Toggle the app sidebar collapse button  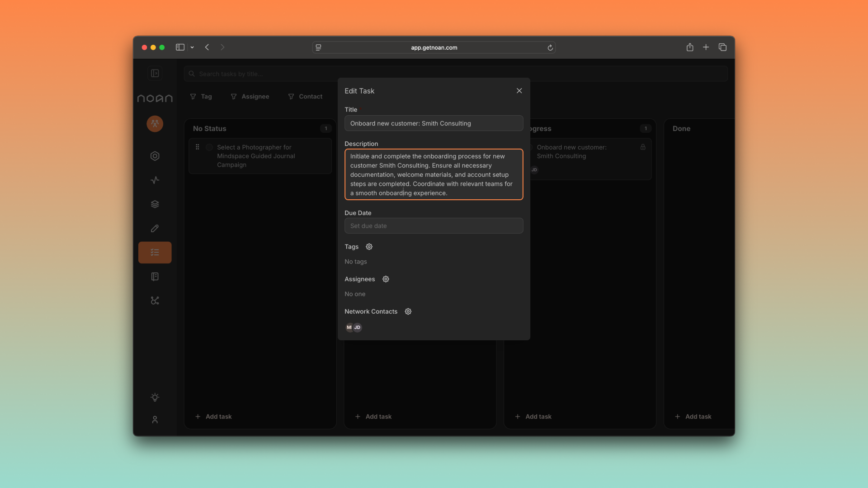(155, 73)
